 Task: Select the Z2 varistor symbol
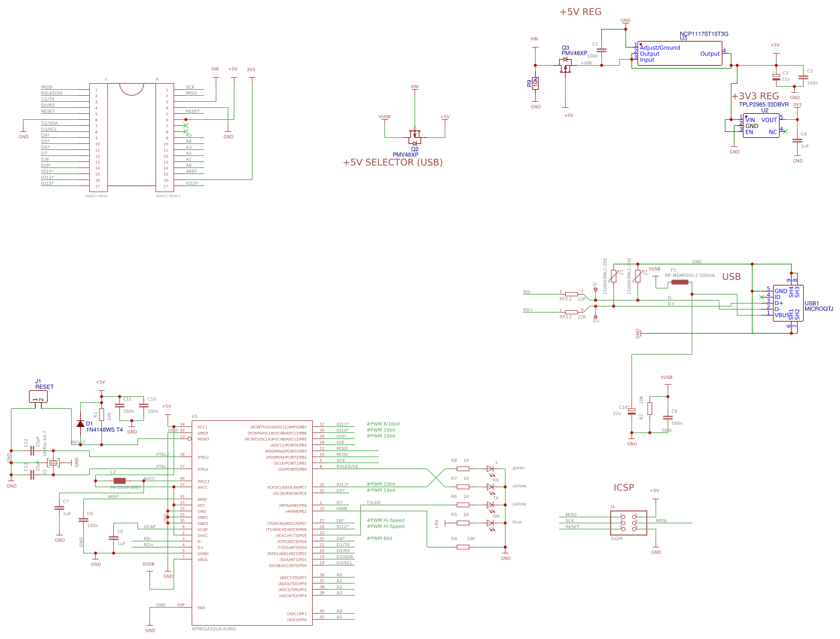[x=638, y=276]
